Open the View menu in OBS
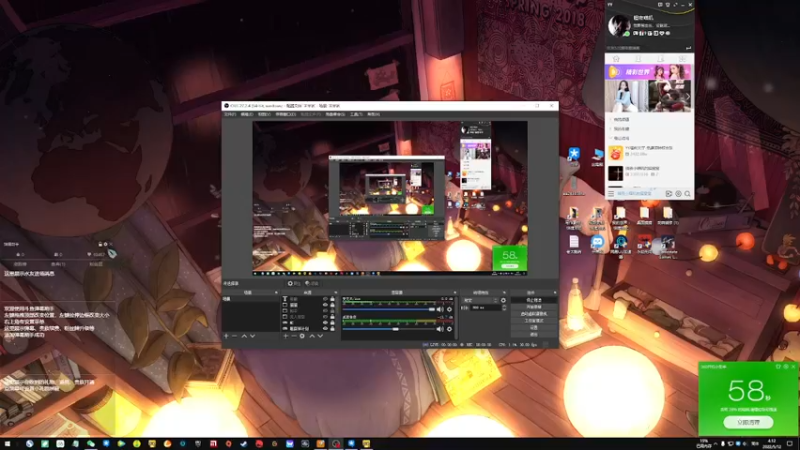The height and width of the screenshot is (450, 800). click(264, 114)
